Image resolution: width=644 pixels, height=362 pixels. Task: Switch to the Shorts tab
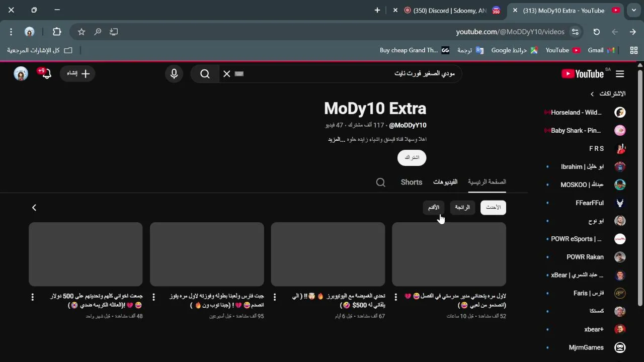tap(412, 182)
